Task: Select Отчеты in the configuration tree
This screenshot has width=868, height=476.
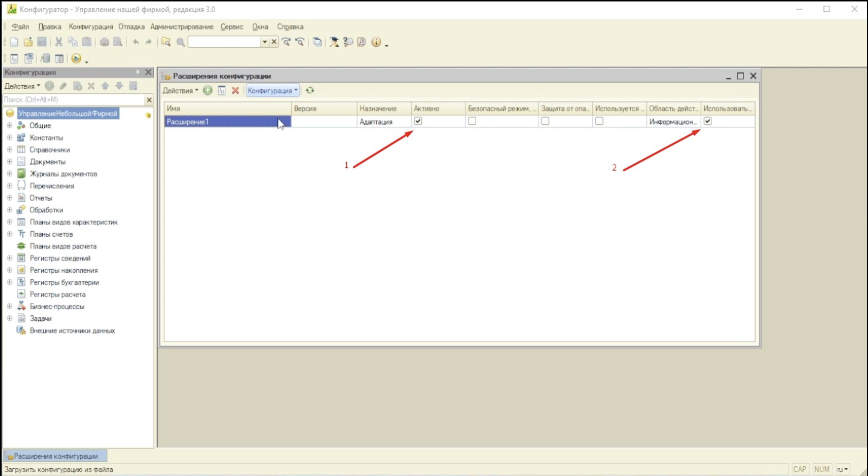Action: coord(41,198)
